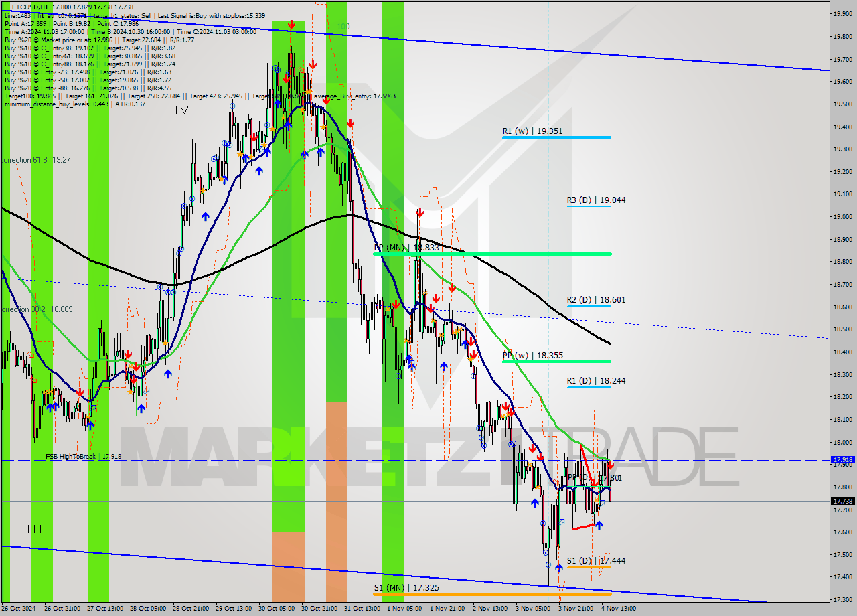Click the 18.000 tick on price axis
857x616 pixels.
842,442
